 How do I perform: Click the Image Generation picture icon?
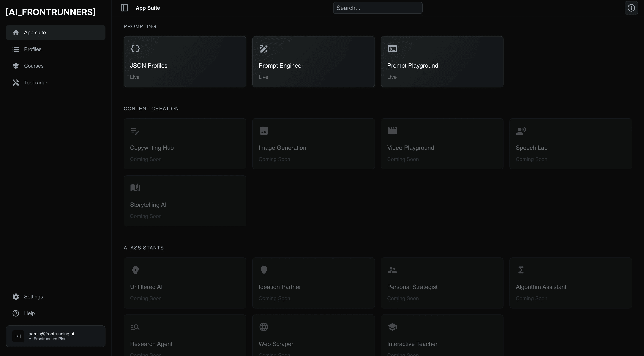(x=264, y=131)
